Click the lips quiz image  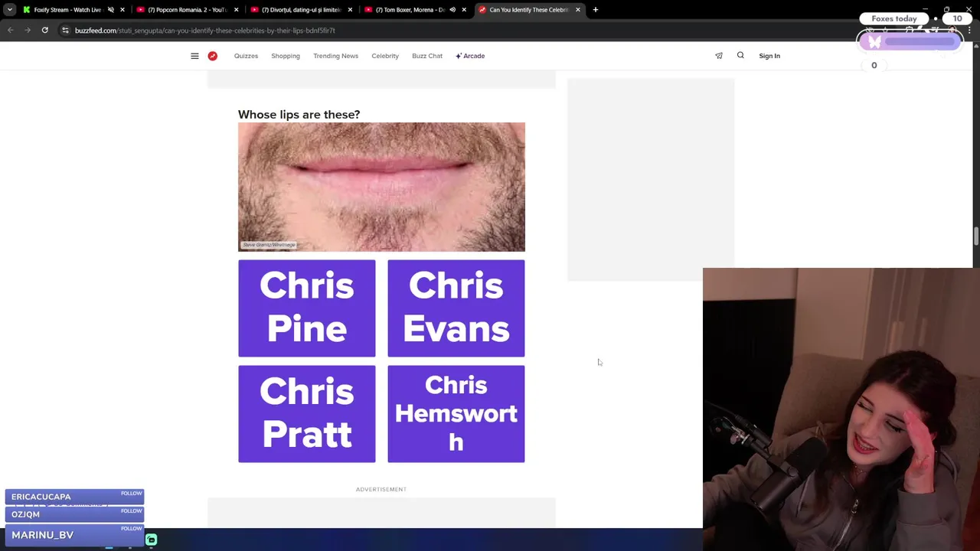(x=381, y=187)
